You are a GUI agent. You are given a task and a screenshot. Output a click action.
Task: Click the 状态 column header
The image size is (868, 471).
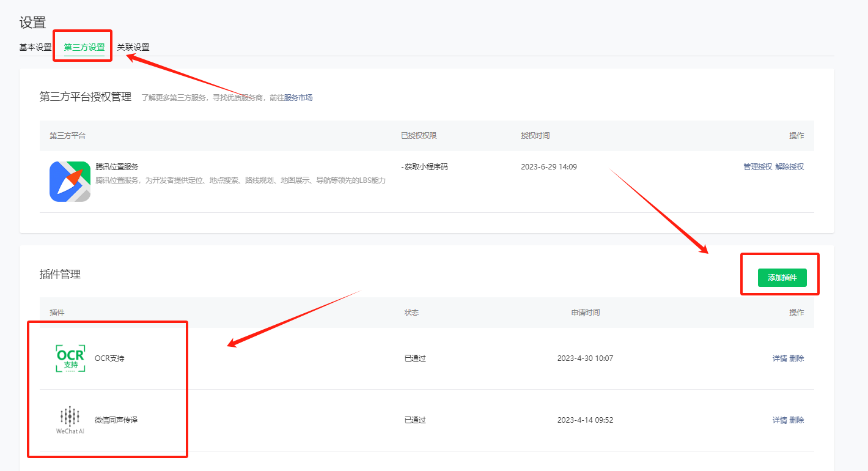pos(412,312)
